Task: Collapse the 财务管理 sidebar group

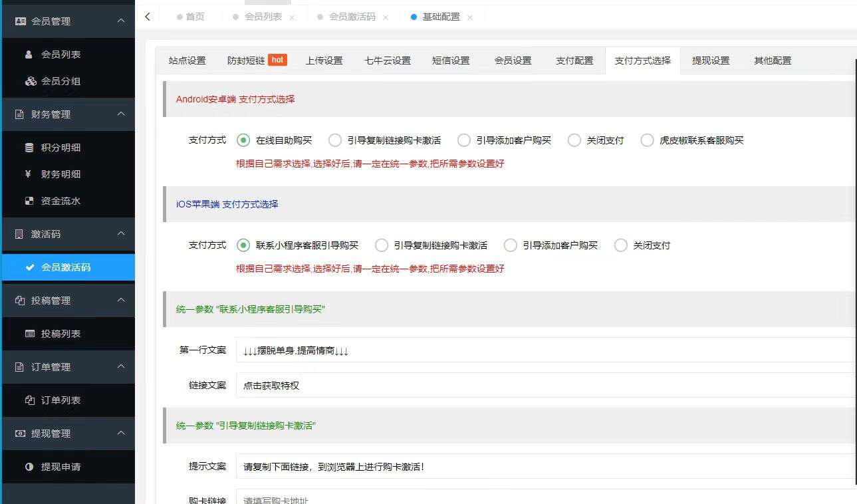Action: 121,114
